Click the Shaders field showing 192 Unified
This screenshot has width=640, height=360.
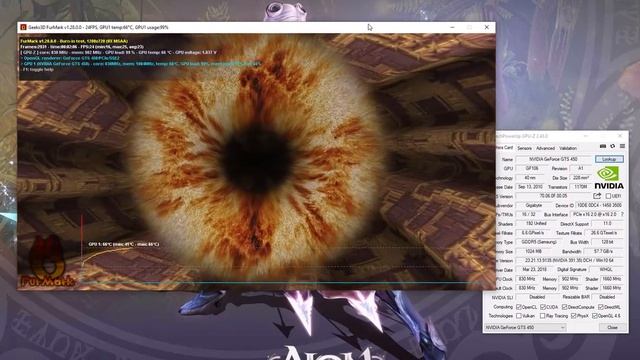coord(536,224)
